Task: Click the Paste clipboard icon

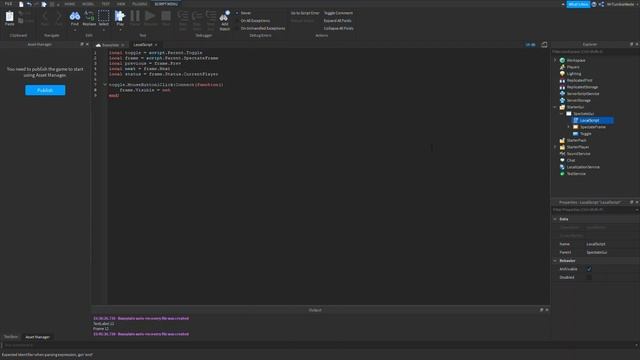Action: tap(9, 16)
